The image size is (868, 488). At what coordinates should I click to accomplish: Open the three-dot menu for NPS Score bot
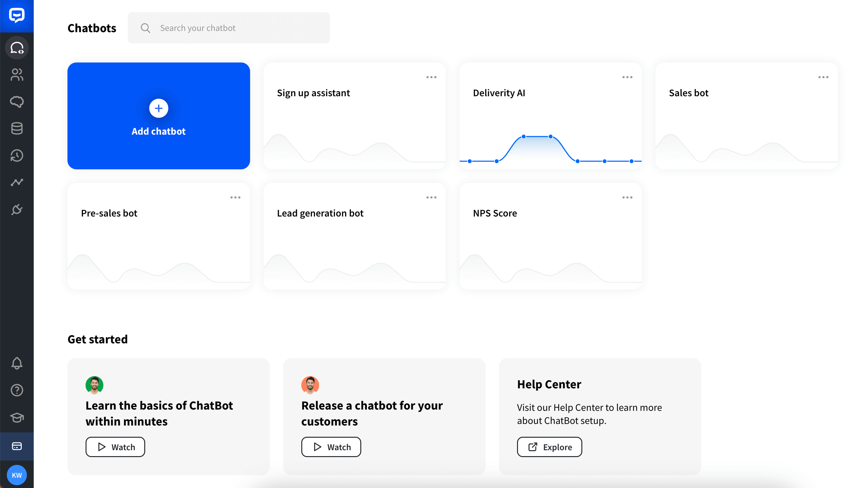pyautogui.click(x=627, y=197)
